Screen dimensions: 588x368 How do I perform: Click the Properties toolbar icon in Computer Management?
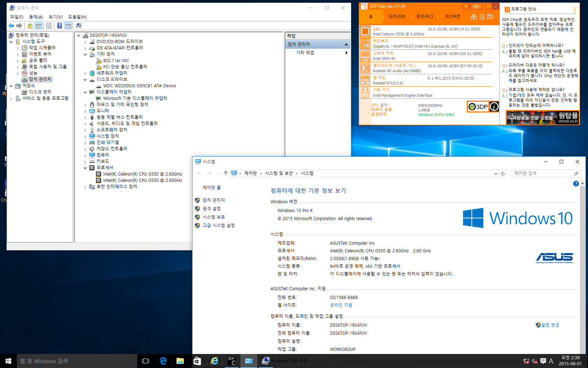(49, 26)
